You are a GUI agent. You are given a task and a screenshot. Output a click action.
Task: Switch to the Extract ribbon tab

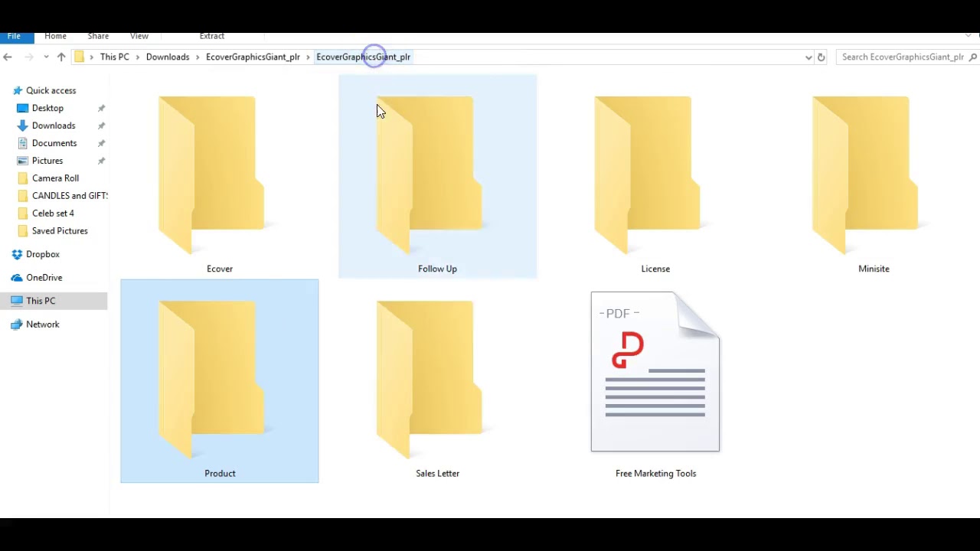coord(212,36)
